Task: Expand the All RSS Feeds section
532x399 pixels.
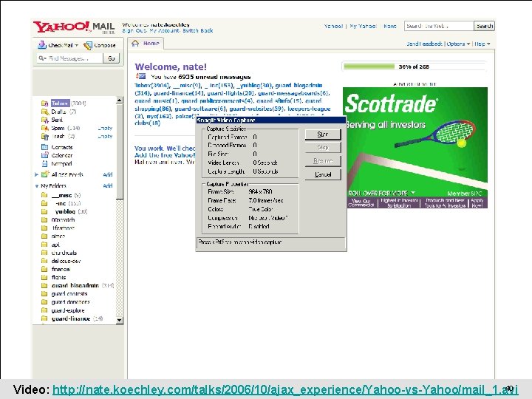Action: point(37,174)
